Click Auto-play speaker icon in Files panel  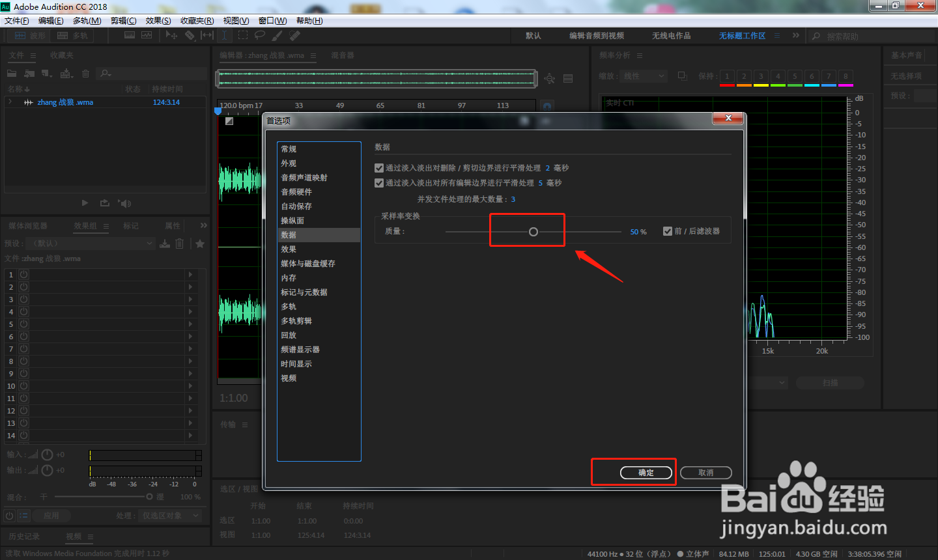coord(124,203)
